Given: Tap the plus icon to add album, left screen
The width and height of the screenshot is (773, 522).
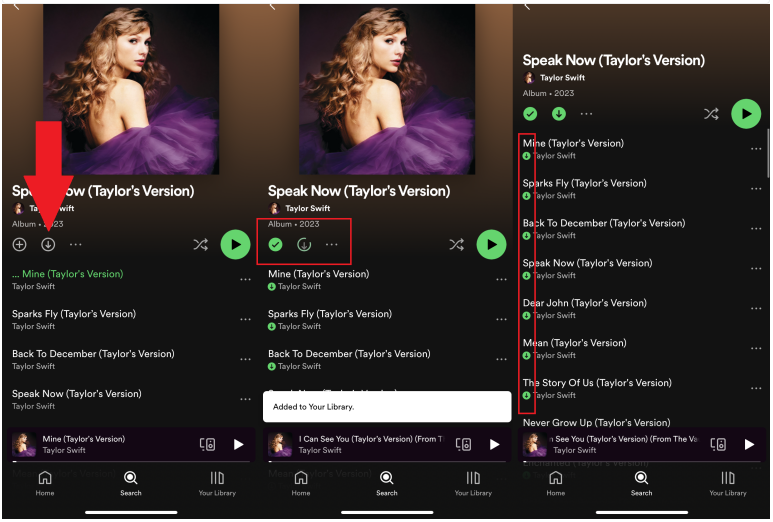Looking at the screenshot, I should pos(19,244).
